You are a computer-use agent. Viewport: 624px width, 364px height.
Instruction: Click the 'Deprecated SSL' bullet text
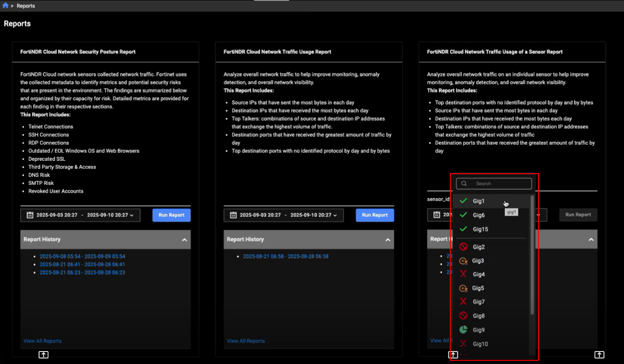click(47, 159)
